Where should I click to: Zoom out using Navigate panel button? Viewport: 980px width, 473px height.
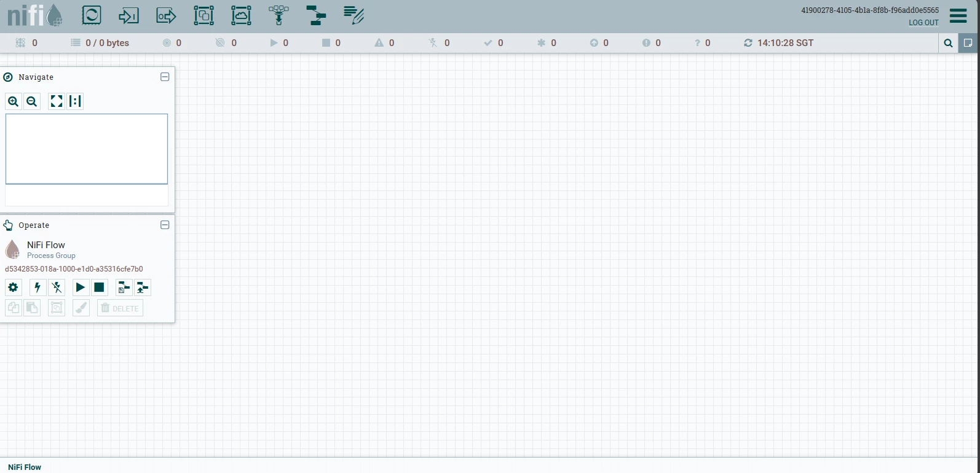(32, 101)
